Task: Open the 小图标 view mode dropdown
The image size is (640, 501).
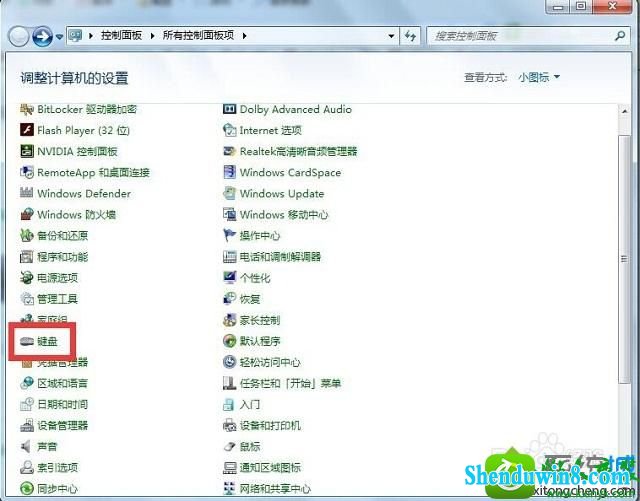Action: pos(539,77)
